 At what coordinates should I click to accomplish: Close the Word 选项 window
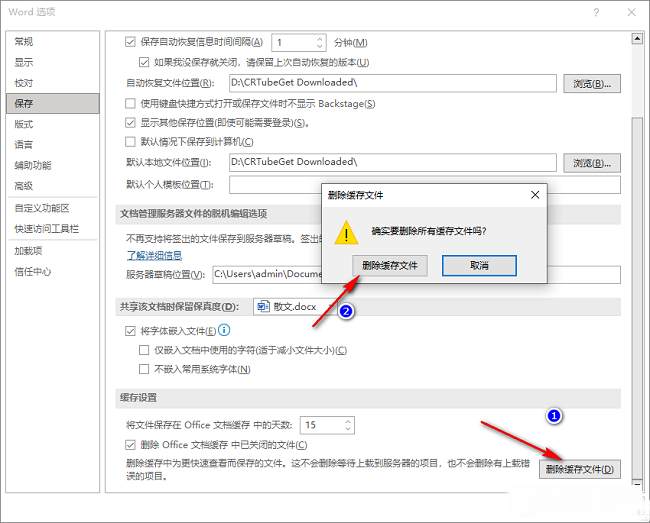click(x=631, y=12)
